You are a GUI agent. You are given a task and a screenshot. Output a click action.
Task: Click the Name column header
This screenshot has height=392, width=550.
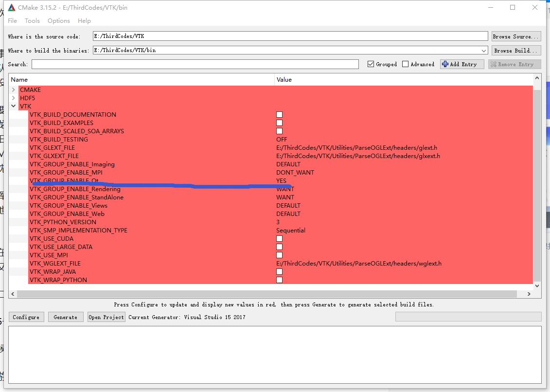point(142,80)
